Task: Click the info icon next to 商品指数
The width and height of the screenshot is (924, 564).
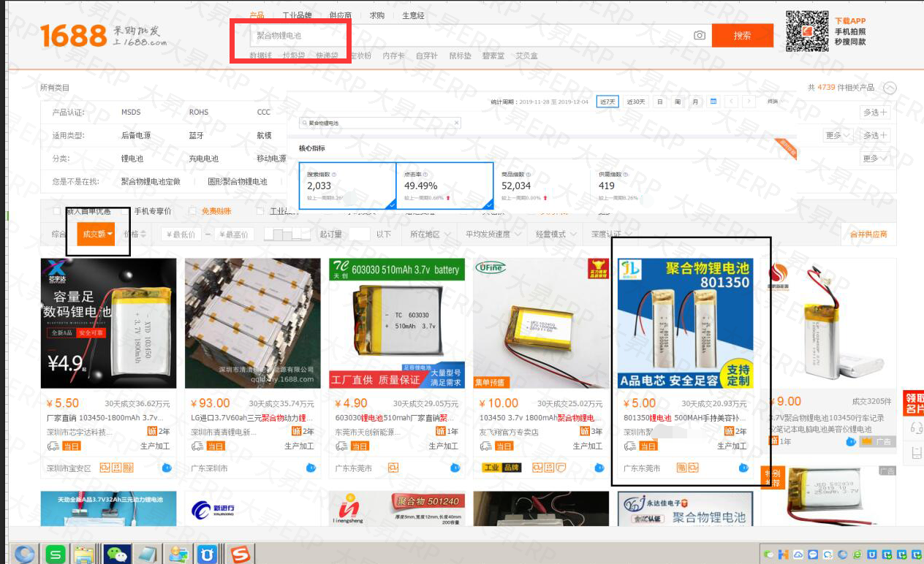Action: pos(529,175)
